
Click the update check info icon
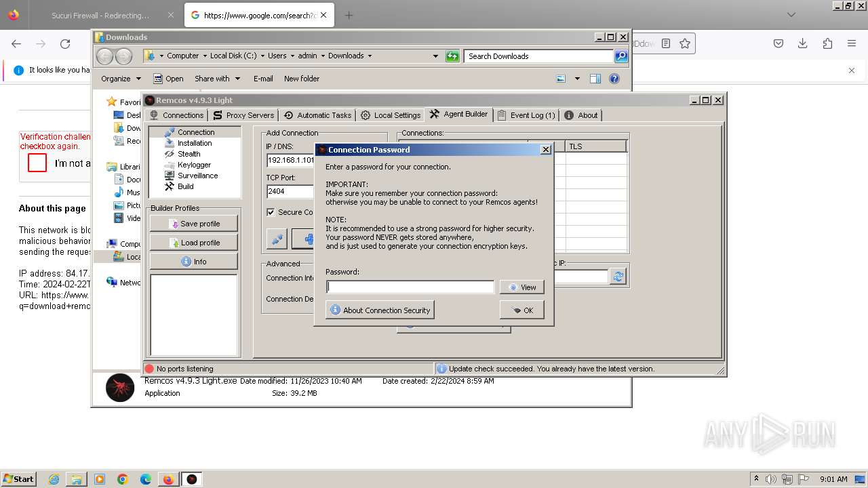(441, 369)
